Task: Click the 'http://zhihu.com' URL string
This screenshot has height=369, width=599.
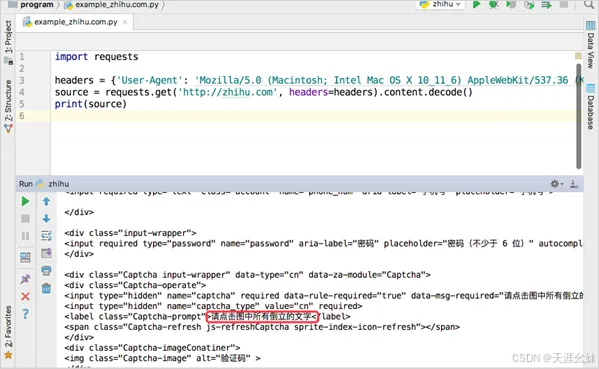Action: (x=228, y=92)
